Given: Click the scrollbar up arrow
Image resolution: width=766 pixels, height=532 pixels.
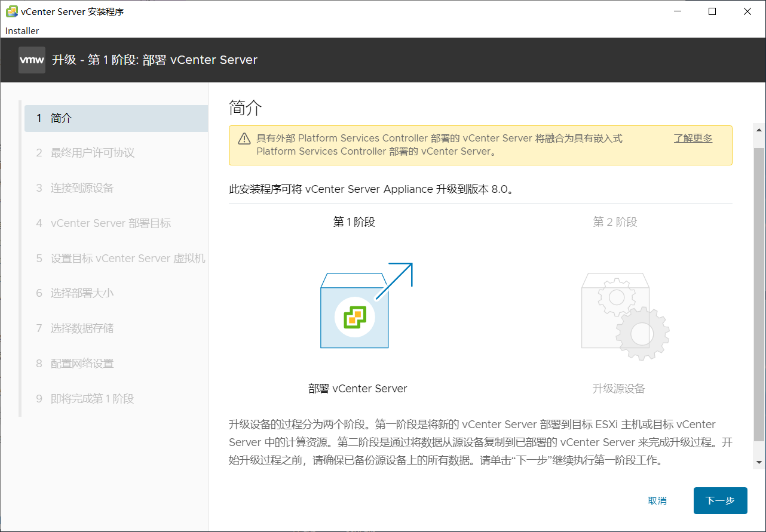Looking at the screenshot, I should 759,128.
